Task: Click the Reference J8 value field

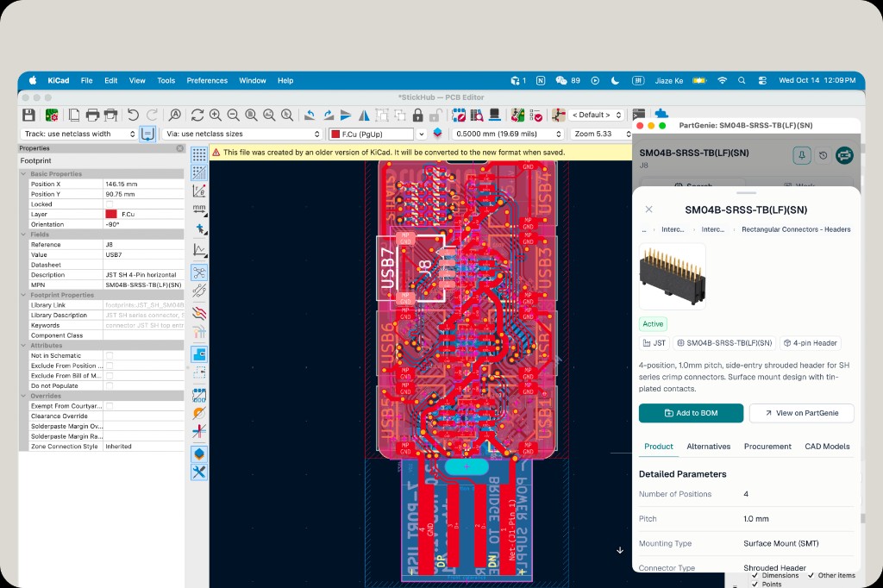Action: pos(144,245)
